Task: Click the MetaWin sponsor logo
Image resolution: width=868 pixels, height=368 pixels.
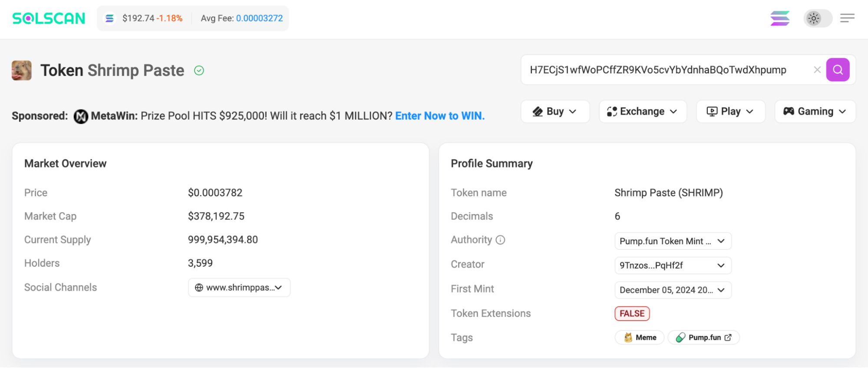Action: click(81, 116)
